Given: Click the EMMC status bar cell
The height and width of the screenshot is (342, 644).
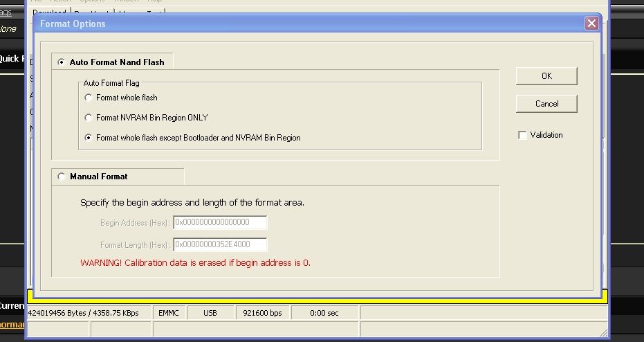Looking at the screenshot, I should pyautogui.click(x=168, y=314).
